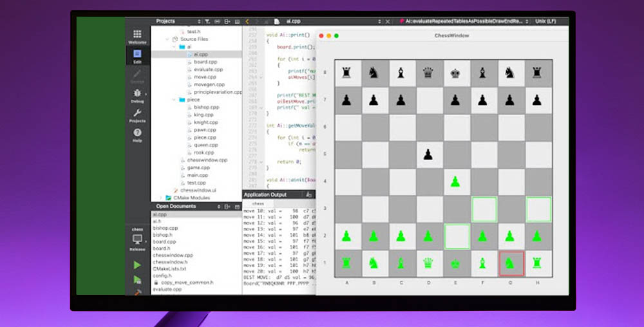Click the black pawn on D5
Viewport: 644px width, 327px height.
tap(429, 154)
